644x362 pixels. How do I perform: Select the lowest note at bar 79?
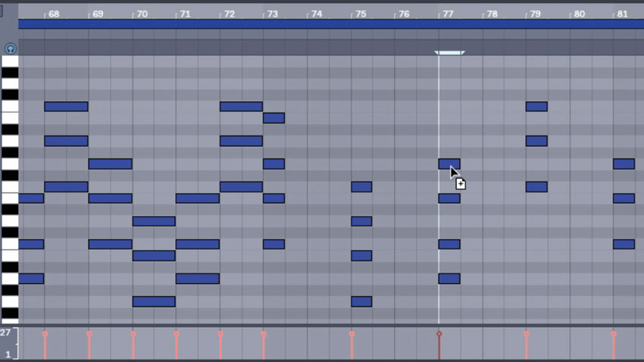(536, 187)
